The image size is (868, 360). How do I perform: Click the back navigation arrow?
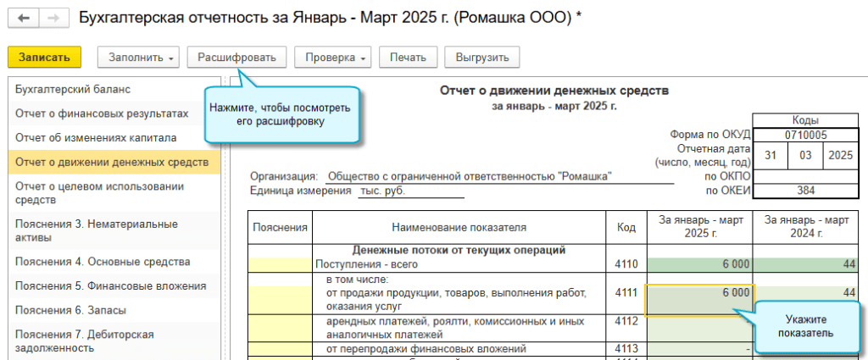pos(23,18)
